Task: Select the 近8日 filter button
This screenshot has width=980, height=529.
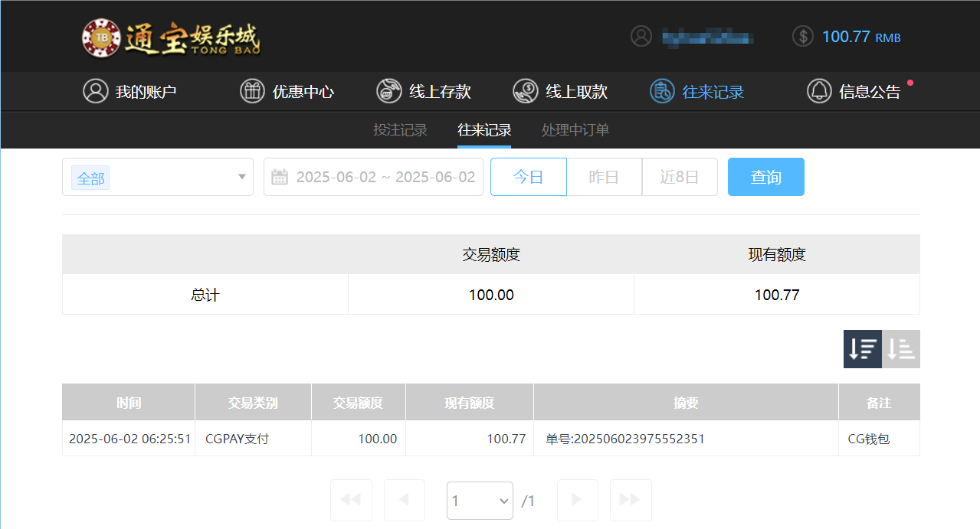Action: point(680,177)
